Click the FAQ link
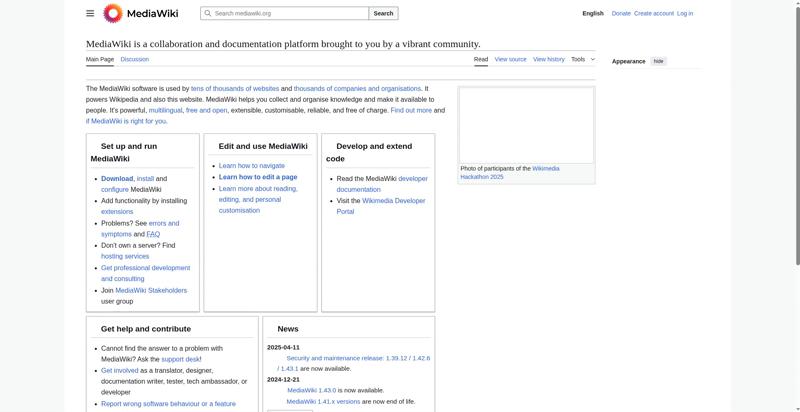This screenshot has width=800, height=412. pos(153,235)
